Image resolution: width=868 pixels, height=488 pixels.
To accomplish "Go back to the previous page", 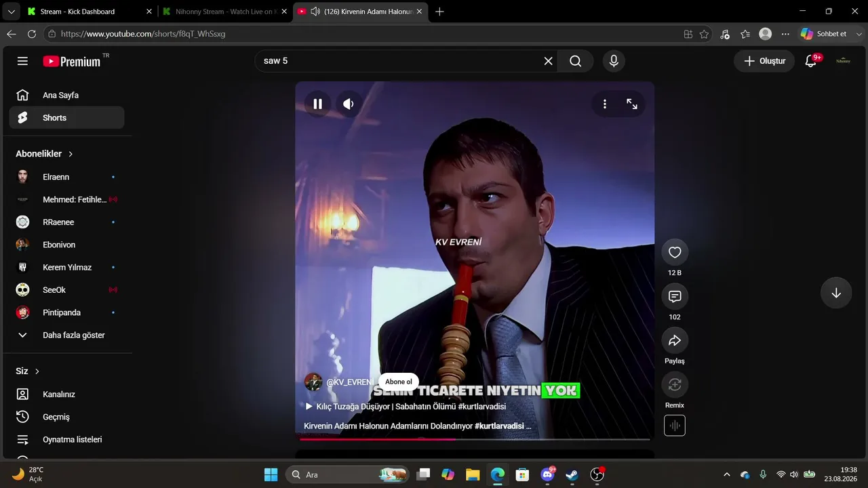I will [12, 34].
